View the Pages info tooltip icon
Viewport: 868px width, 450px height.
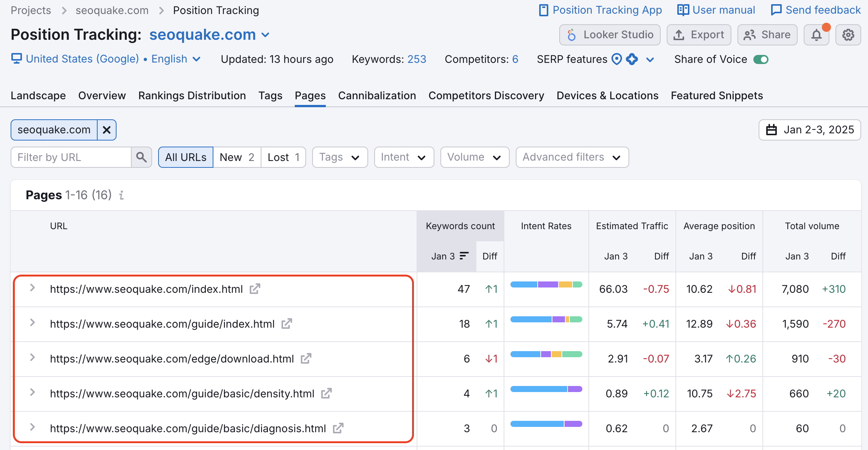click(121, 195)
